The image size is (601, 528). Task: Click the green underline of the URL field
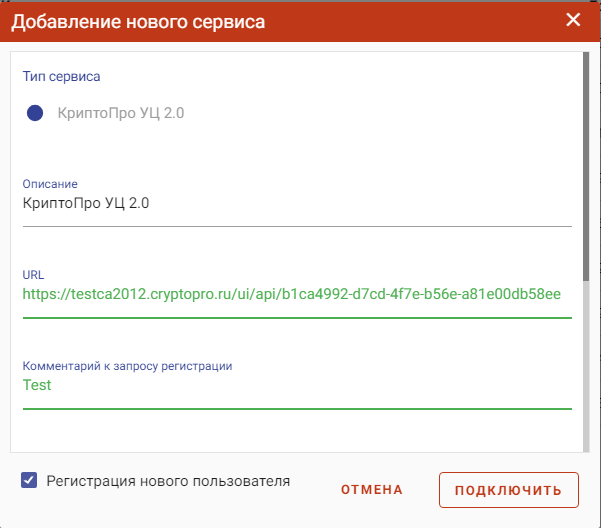point(297,318)
